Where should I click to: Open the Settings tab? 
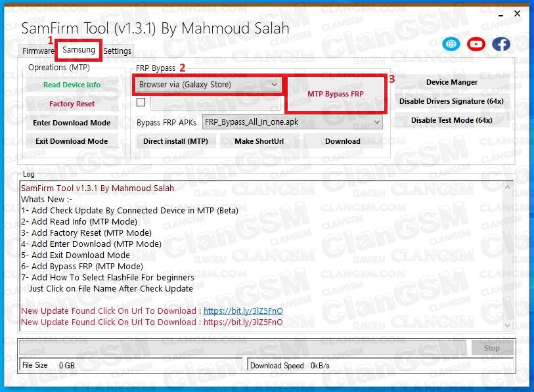pyautogui.click(x=117, y=51)
